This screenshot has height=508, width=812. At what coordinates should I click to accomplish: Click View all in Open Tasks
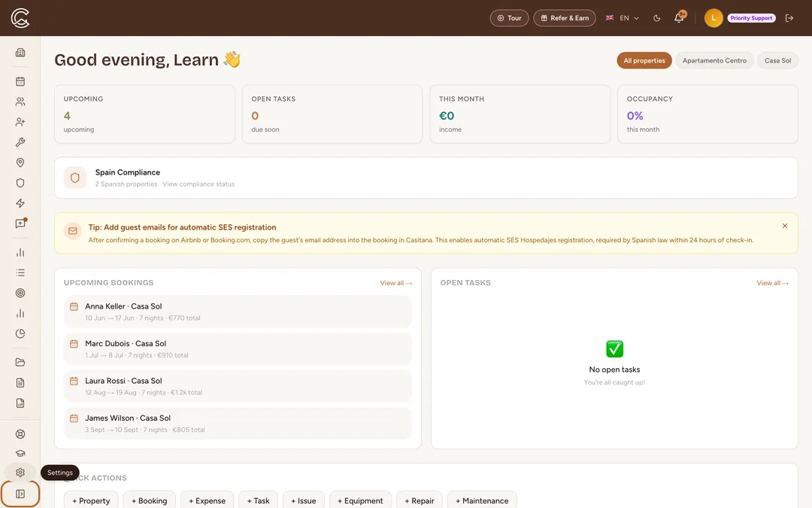(x=773, y=283)
